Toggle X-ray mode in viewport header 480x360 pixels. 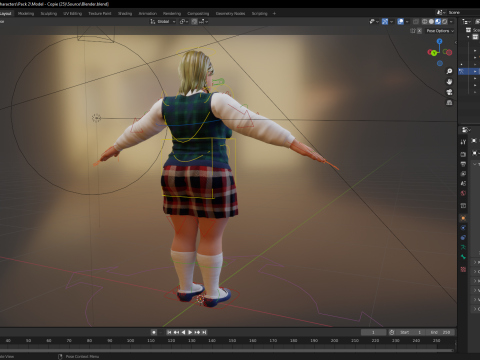pos(416,22)
